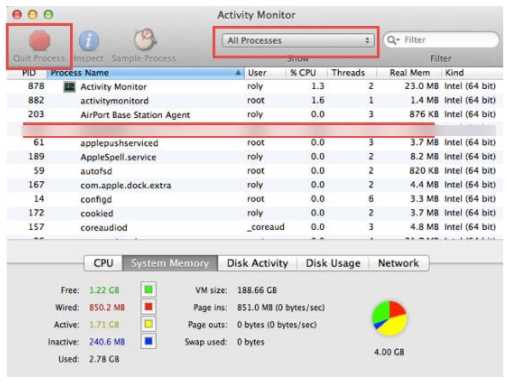Click into the Filter search field
Image resolution: width=509 pixels, height=381 pixels.
441,40
